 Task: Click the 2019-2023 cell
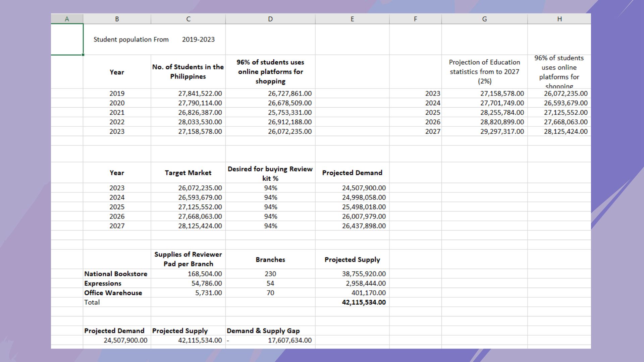[198, 40]
